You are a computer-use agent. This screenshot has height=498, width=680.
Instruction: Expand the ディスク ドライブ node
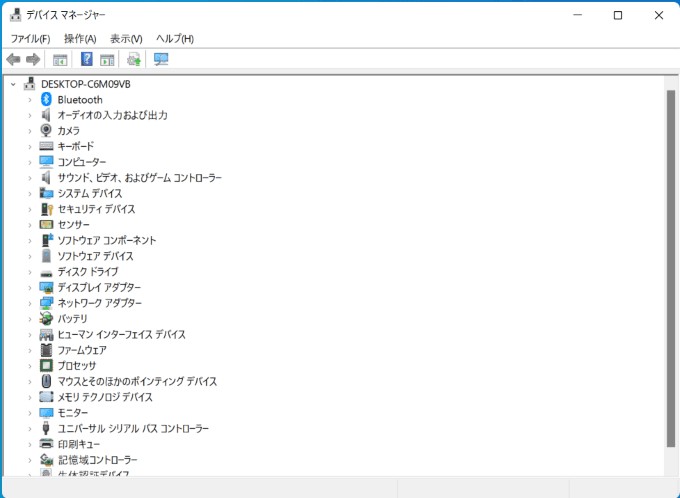coord(30,272)
